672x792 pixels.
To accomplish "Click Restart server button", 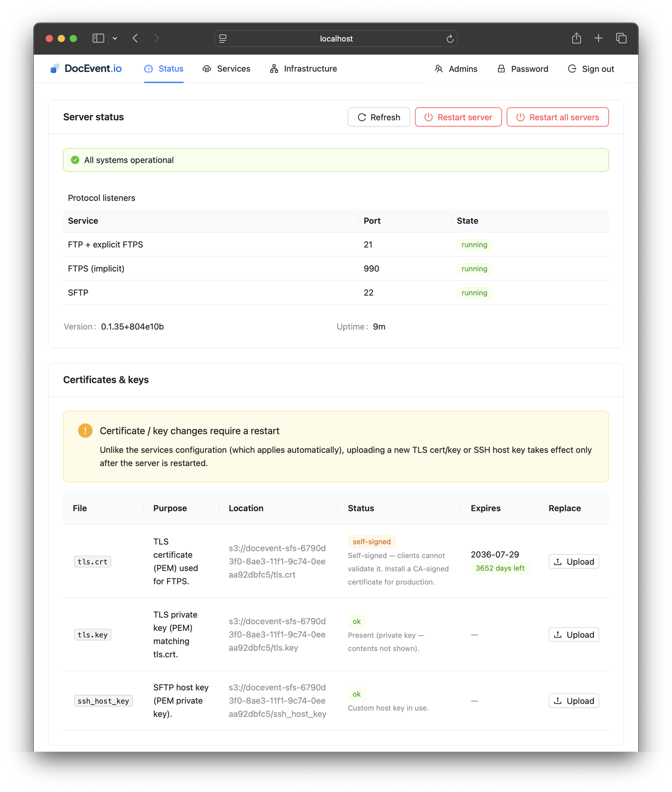I will 458,117.
